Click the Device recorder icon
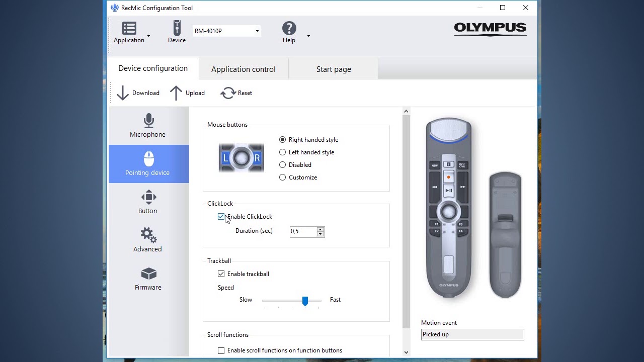644x362 pixels. pyautogui.click(x=177, y=28)
